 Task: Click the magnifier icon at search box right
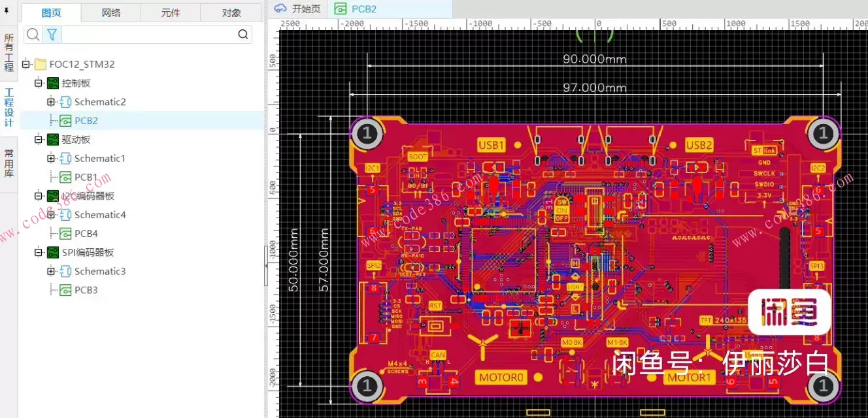pos(242,35)
